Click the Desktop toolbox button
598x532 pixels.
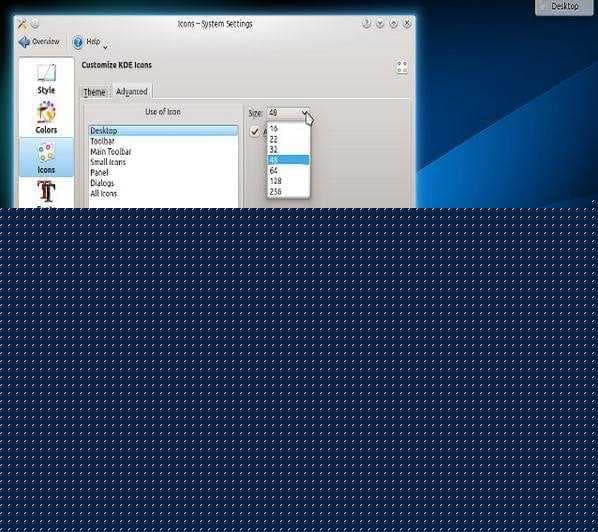(x=564, y=6)
